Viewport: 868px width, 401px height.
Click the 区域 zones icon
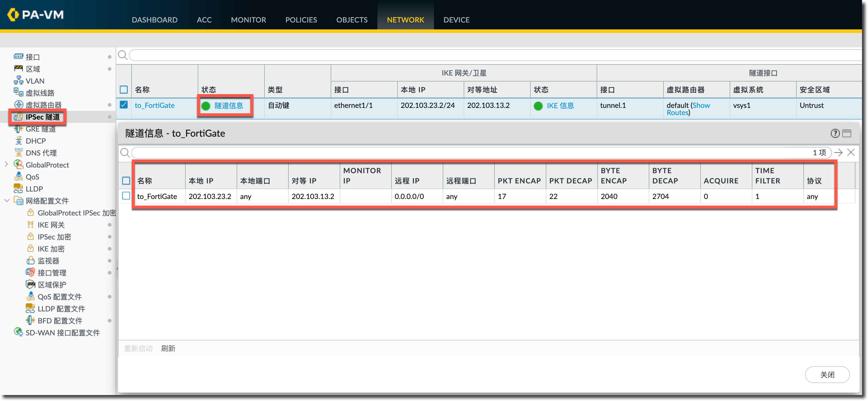point(18,68)
